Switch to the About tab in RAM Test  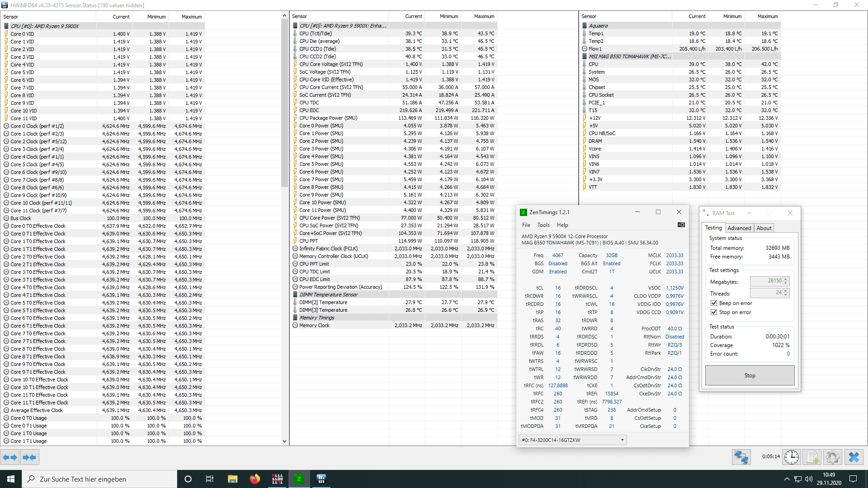click(764, 228)
